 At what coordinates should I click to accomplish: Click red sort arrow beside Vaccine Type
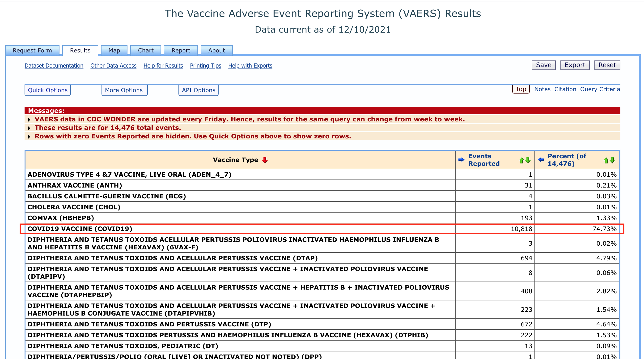tap(265, 160)
